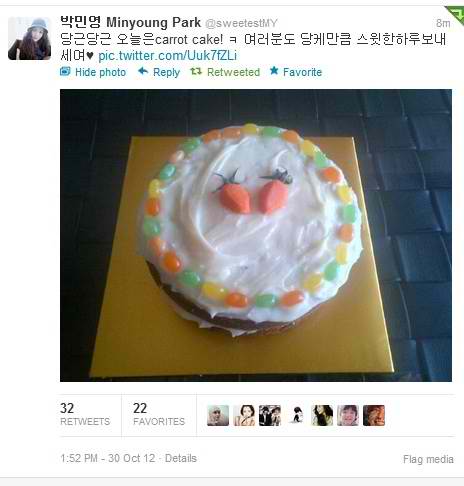464x486 pixels.
Task: Open the pic.twitter.com/Uuk7fZLi link
Action: [x=168, y=56]
